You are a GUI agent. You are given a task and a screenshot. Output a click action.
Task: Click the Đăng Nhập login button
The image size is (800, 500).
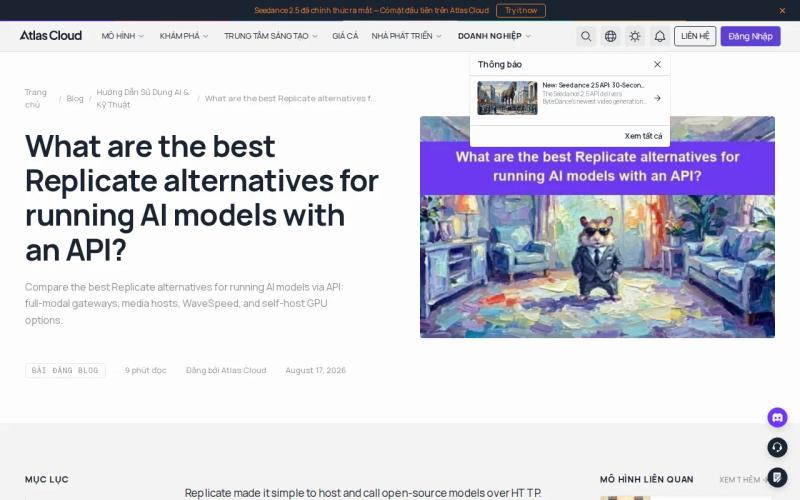pos(750,36)
